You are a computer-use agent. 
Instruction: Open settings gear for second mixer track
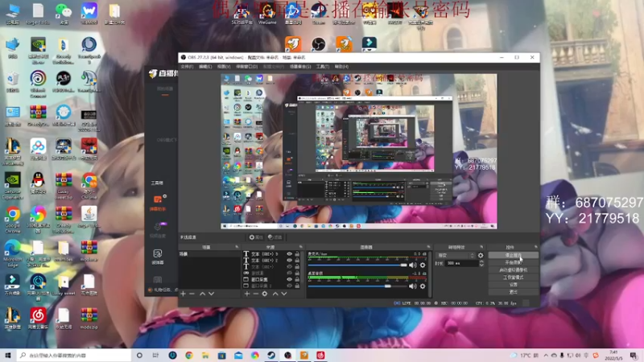pyautogui.click(x=423, y=286)
